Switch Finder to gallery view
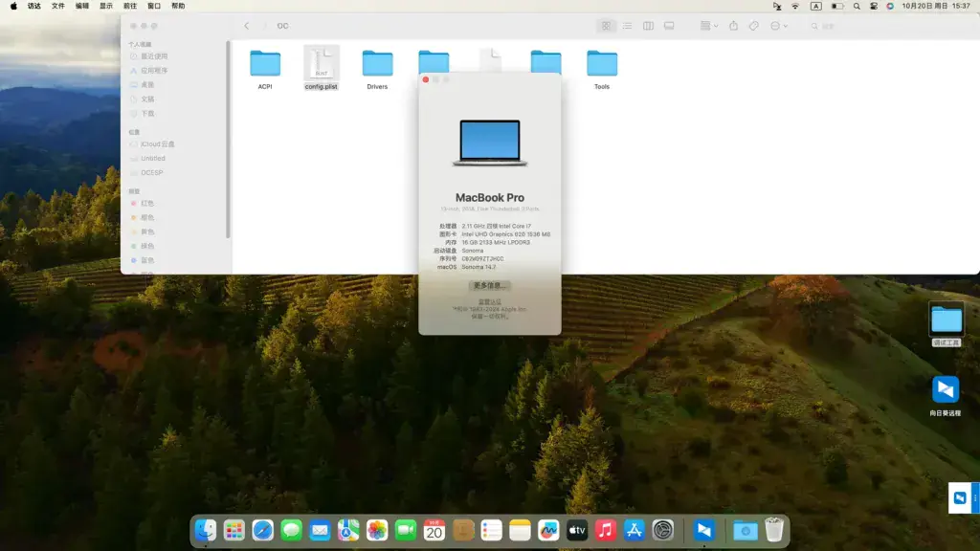The width and height of the screenshot is (980, 551). (669, 26)
